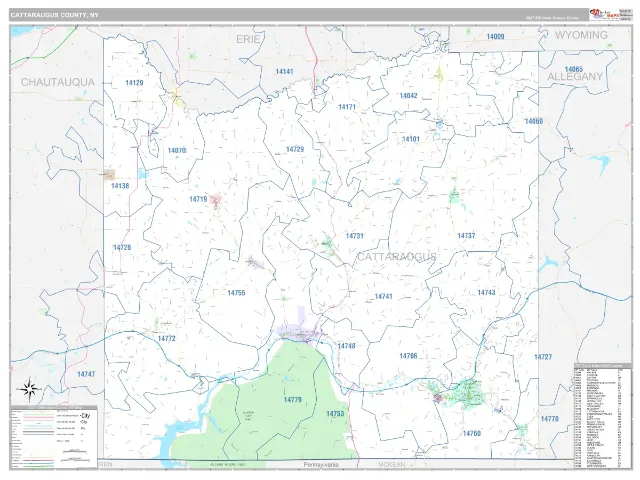Screen dimensions: 640x480
Task: Click the MCKEAN county label
Action: [x=391, y=464]
